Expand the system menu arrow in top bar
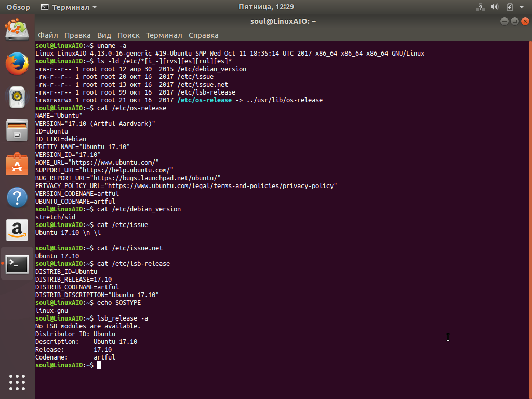Viewport: 532px width, 399px height. click(x=522, y=7)
